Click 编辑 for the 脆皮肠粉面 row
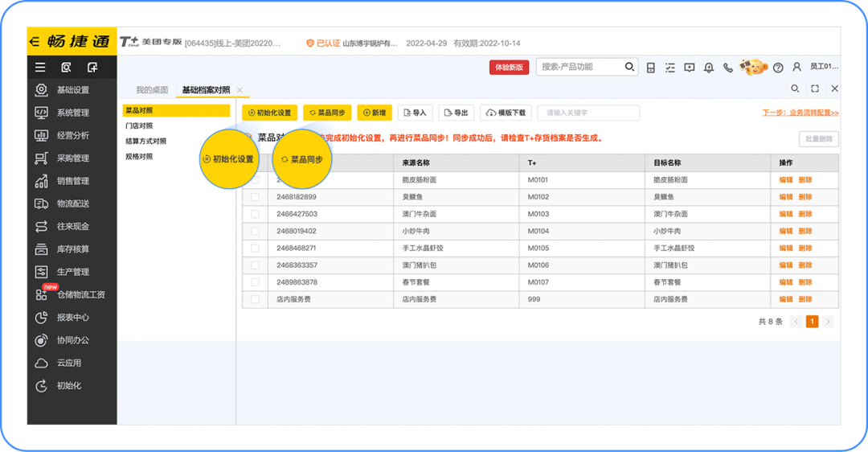Screen dimensions: 868x452 785,180
